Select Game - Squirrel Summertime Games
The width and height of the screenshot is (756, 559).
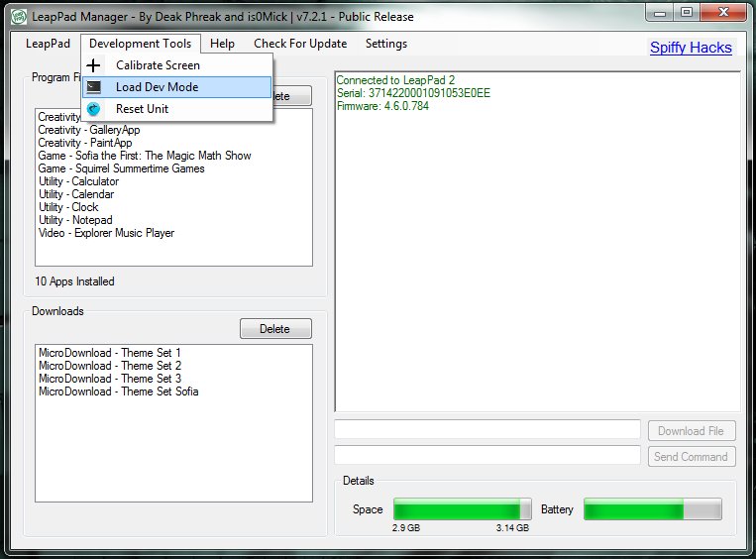[121, 168]
